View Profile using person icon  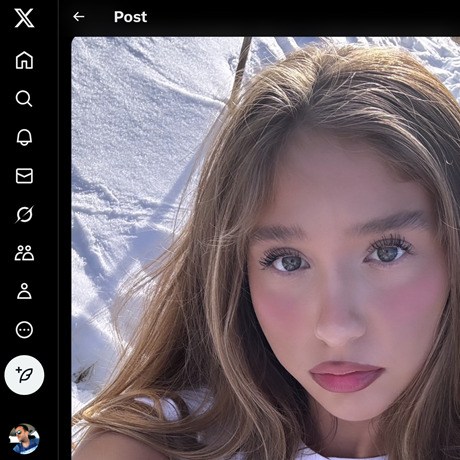coord(24,291)
